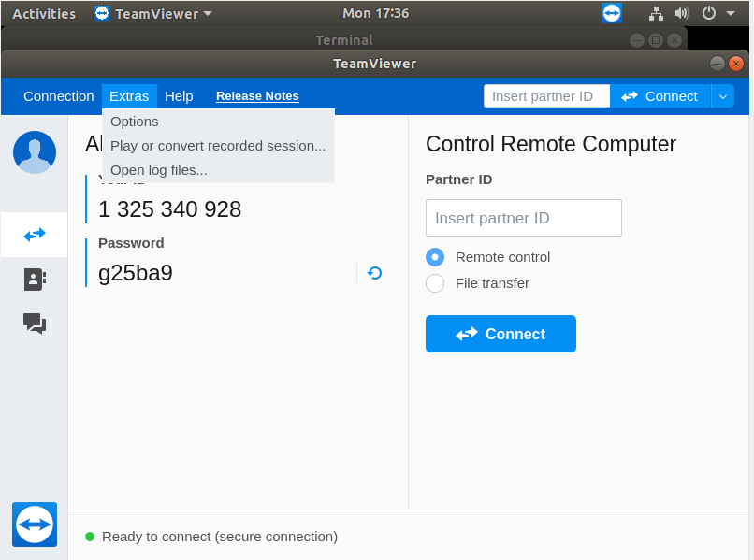The image size is (754, 560).
Task: Select the Remote control radio option
Action: pos(435,257)
